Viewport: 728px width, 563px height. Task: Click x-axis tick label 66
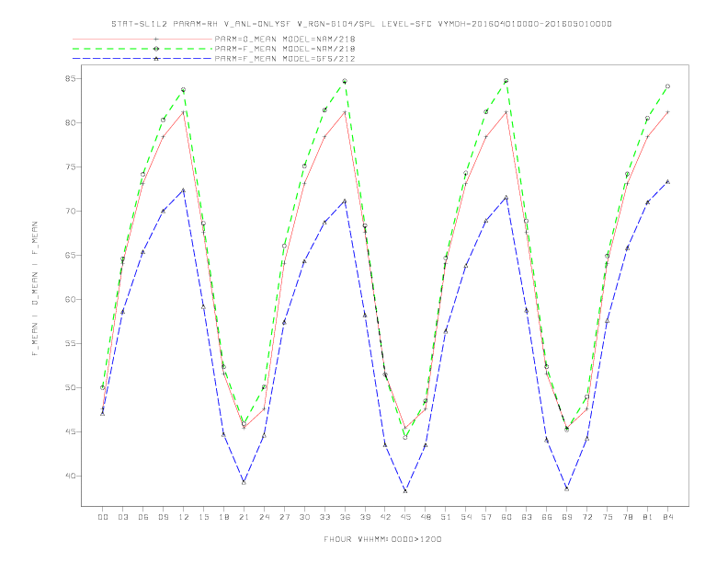547,517
